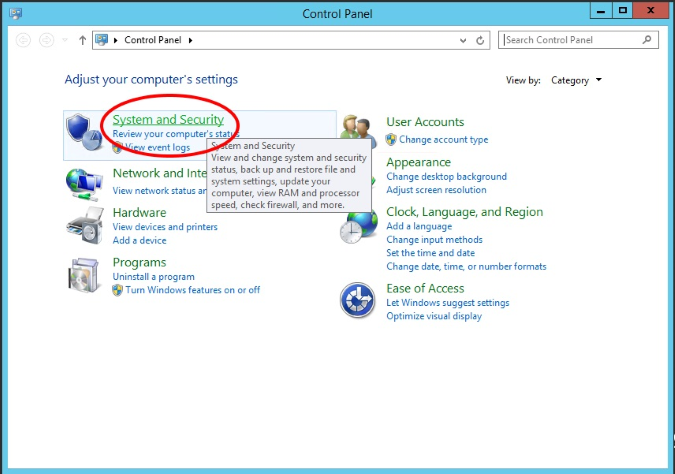Click the Programs disc box icon
Screen dimensions: 675x474
(x=84, y=276)
